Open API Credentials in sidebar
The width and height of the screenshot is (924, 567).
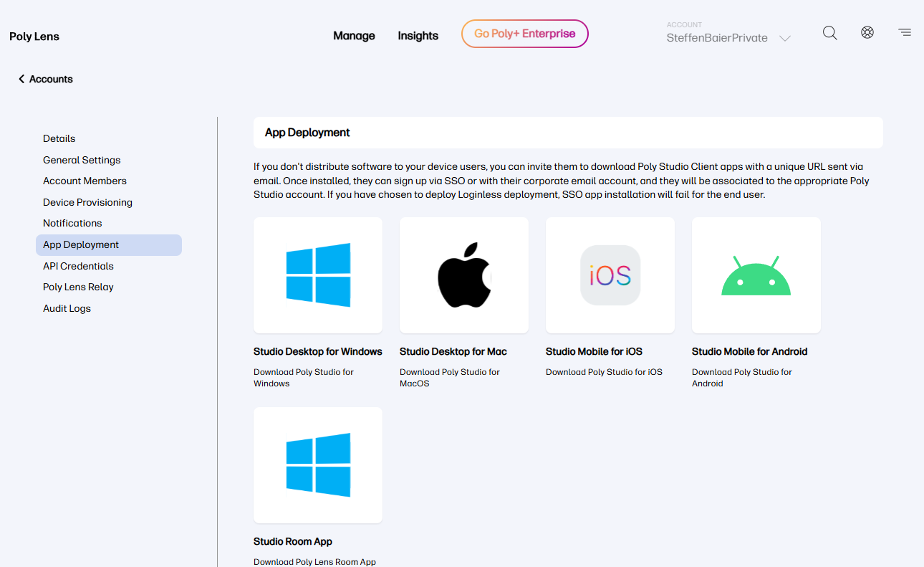pyautogui.click(x=78, y=266)
